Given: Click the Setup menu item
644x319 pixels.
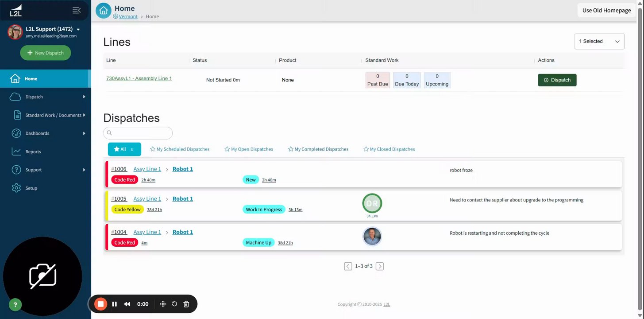Looking at the screenshot, I should tap(31, 188).
